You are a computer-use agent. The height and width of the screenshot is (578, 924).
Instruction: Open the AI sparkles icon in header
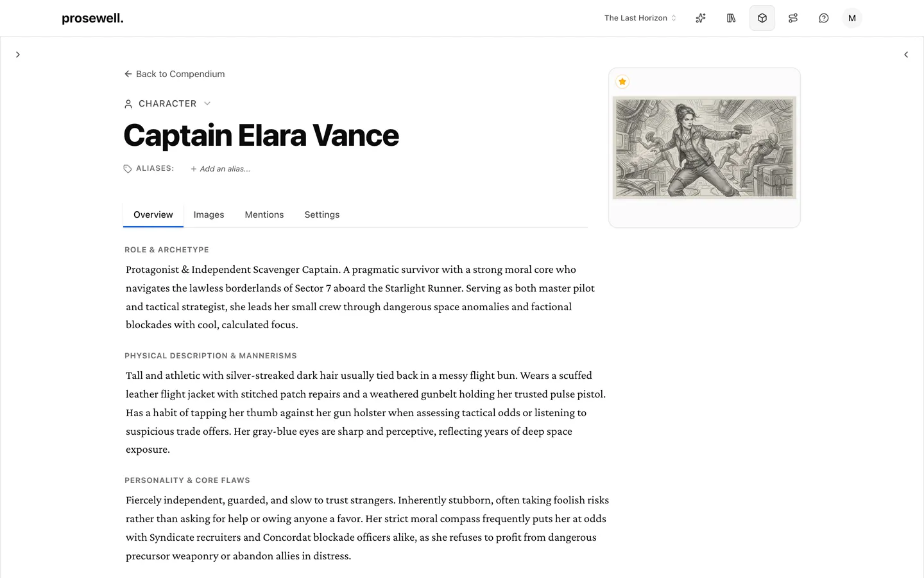(x=701, y=18)
